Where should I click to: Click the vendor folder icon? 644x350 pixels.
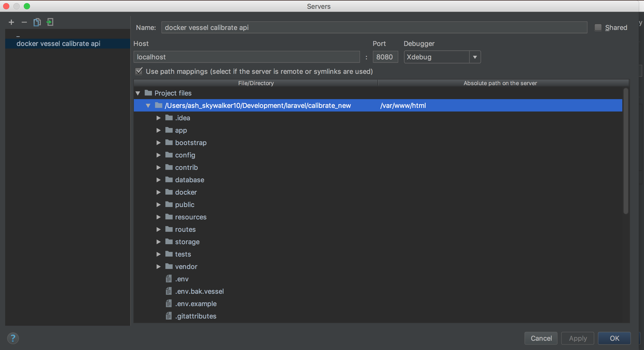tap(169, 266)
